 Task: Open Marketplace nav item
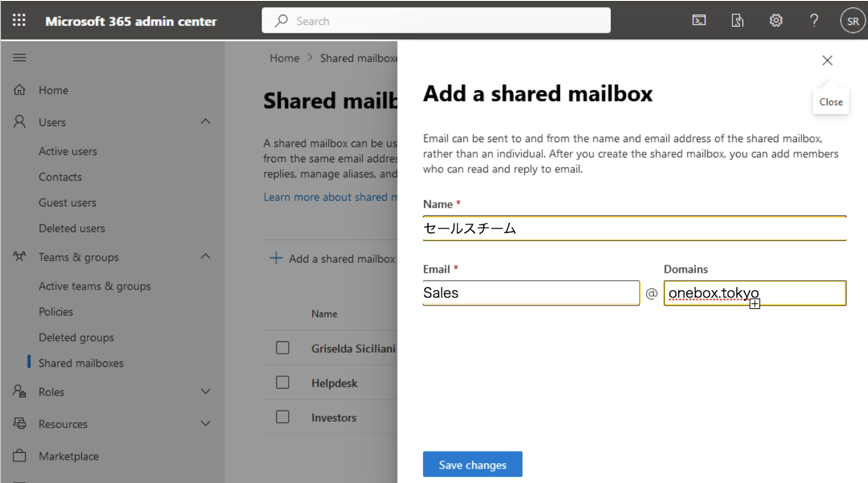pos(68,456)
